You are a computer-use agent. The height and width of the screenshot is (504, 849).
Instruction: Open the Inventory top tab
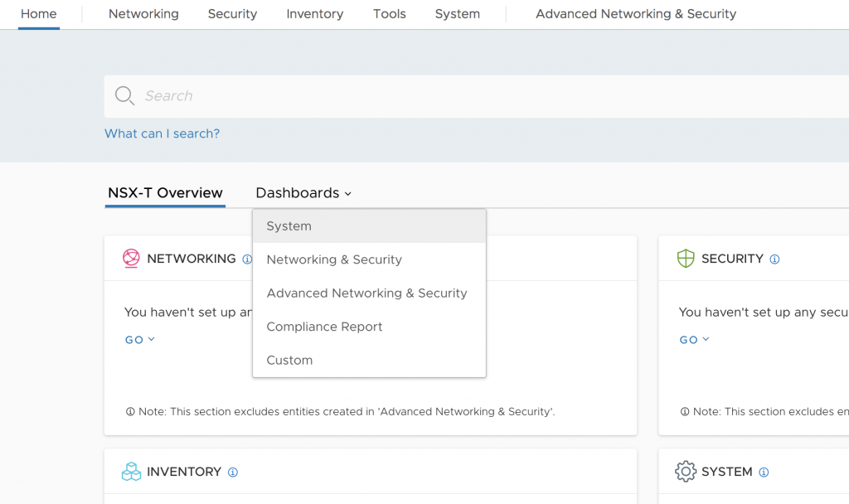pos(314,14)
